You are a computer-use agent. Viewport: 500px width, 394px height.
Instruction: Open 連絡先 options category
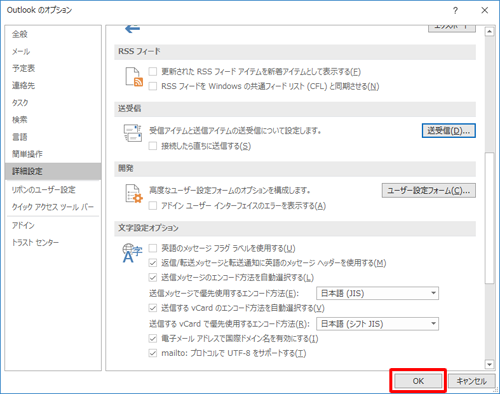point(53,86)
